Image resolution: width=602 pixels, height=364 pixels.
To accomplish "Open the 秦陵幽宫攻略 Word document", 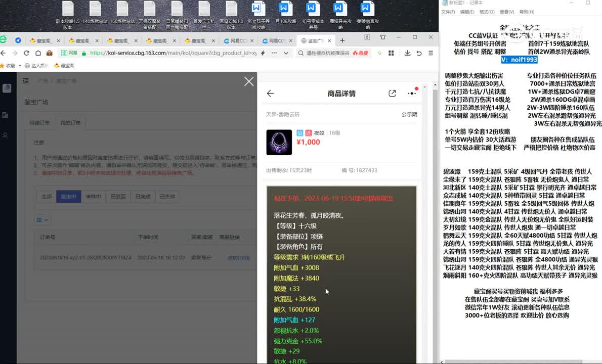I will [x=367, y=15].
